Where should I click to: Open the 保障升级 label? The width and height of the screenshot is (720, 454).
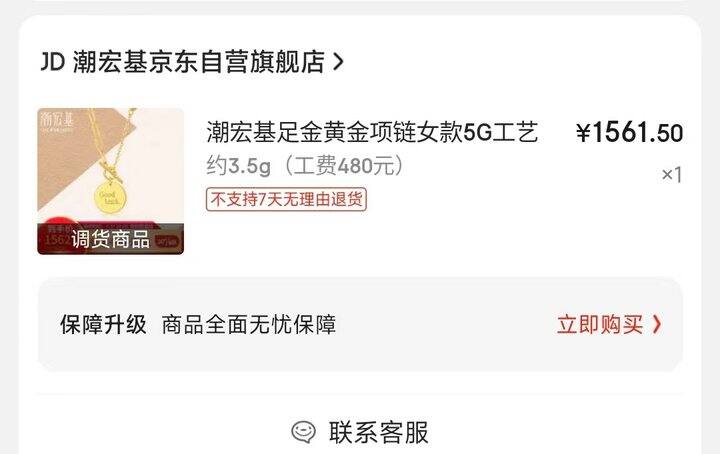[103, 325]
